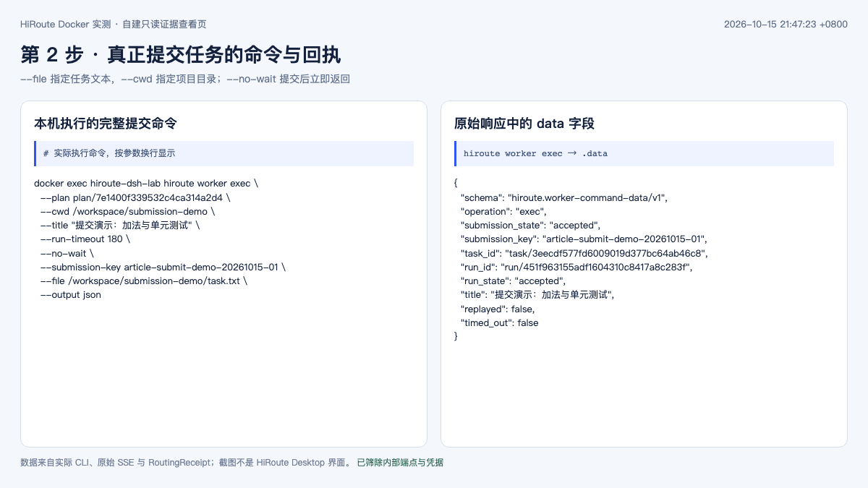
Task: Click the card title "本机执行的完整提交命令"
Action: 106,124
